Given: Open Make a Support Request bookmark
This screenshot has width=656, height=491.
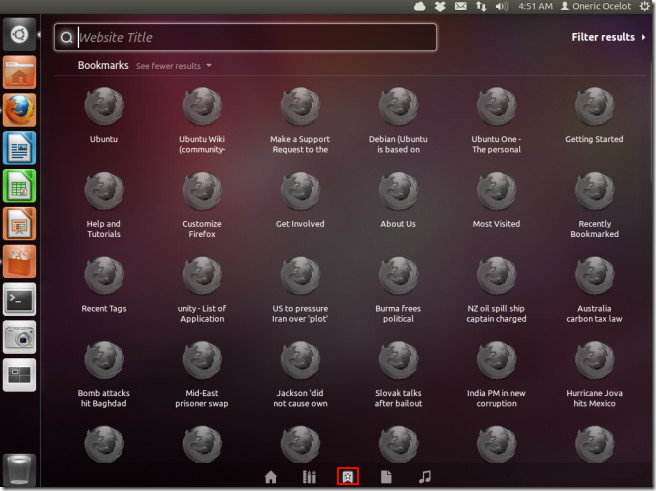Looking at the screenshot, I should click(x=300, y=120).
